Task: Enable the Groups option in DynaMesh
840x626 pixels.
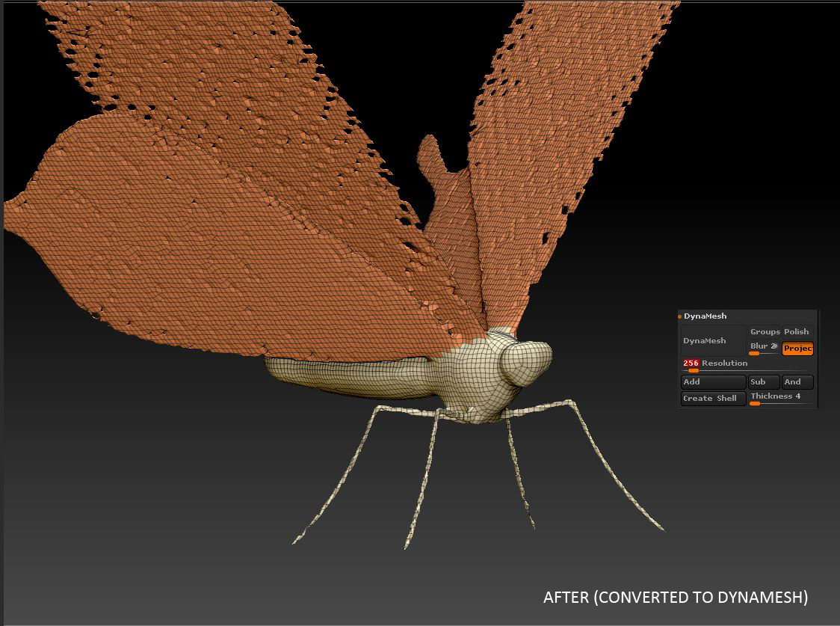Action: coord(765,332)
